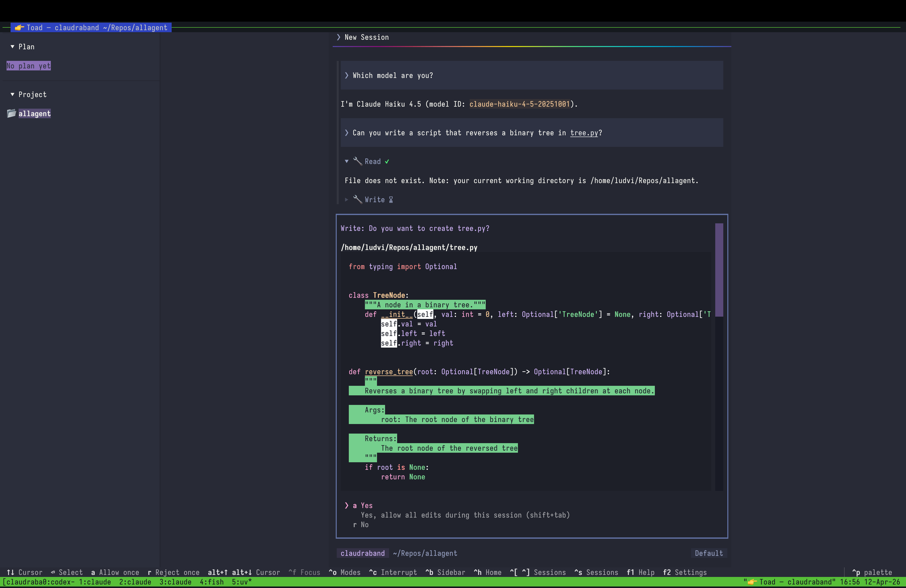Screen dimensions: 906x588
Task: Switch to tmux window 2:claude
Action: coord(135,582)
